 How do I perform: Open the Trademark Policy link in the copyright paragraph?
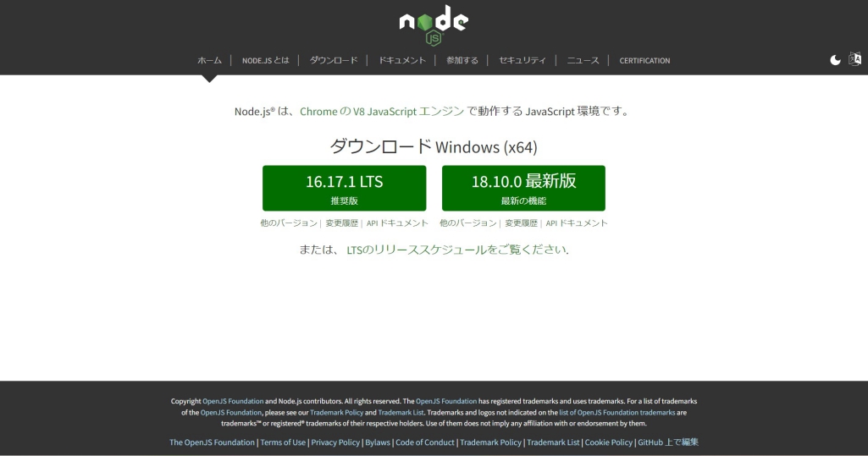[x=336, y=412]
